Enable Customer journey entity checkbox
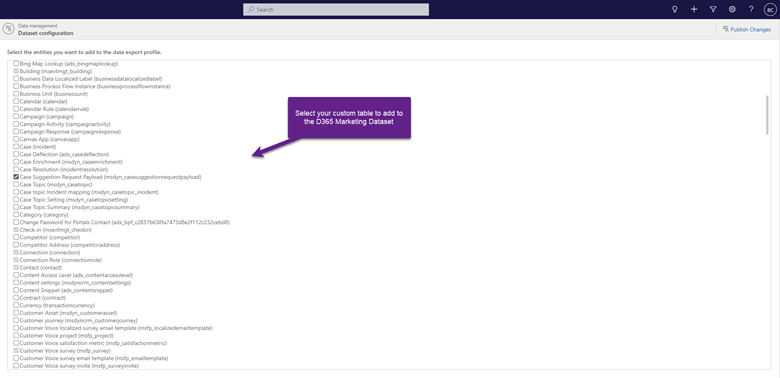The height and width of the screenshot is (378, 780). coord(16,320)
